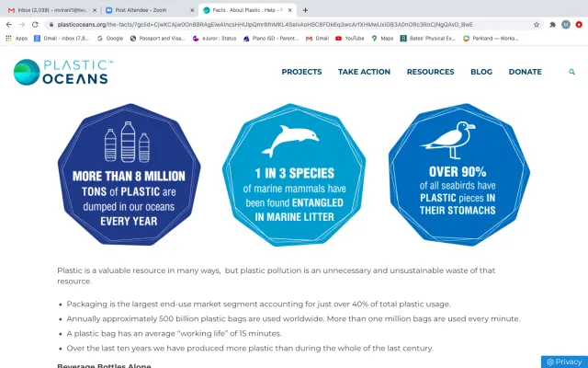Open the Chrome profile avatar
Viewport: 588px width, 368px height.
point(566,25)
